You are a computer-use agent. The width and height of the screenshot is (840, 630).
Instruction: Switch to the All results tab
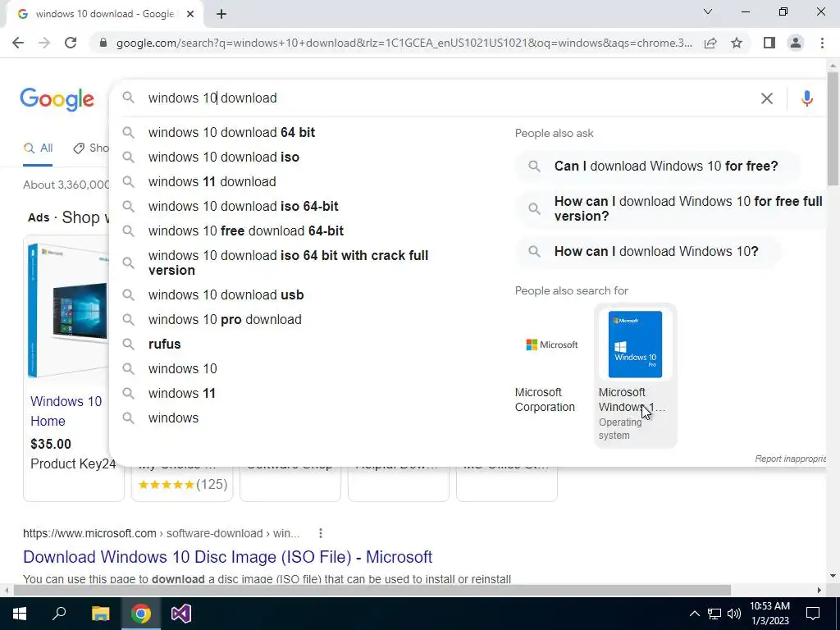click(38, 148)
